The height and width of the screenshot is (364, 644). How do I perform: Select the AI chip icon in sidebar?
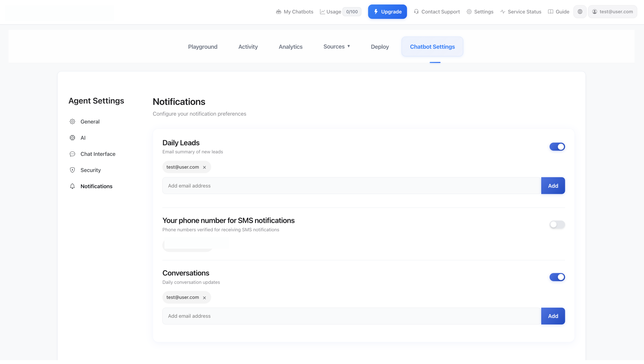[x=72, y=138]
